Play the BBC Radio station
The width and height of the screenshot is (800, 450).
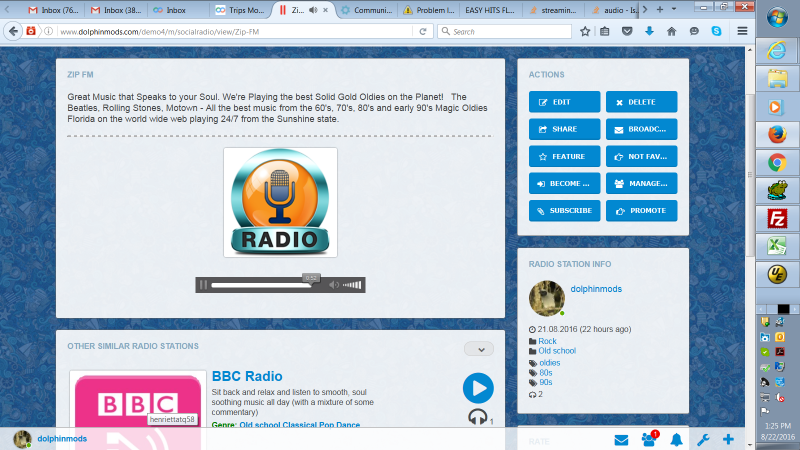click(x=478, y=388)
